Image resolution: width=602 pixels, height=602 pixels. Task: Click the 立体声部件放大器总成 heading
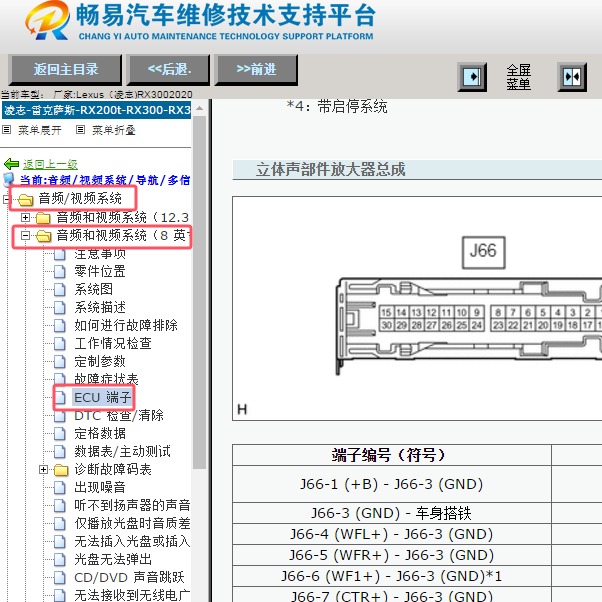coord(330,170)
